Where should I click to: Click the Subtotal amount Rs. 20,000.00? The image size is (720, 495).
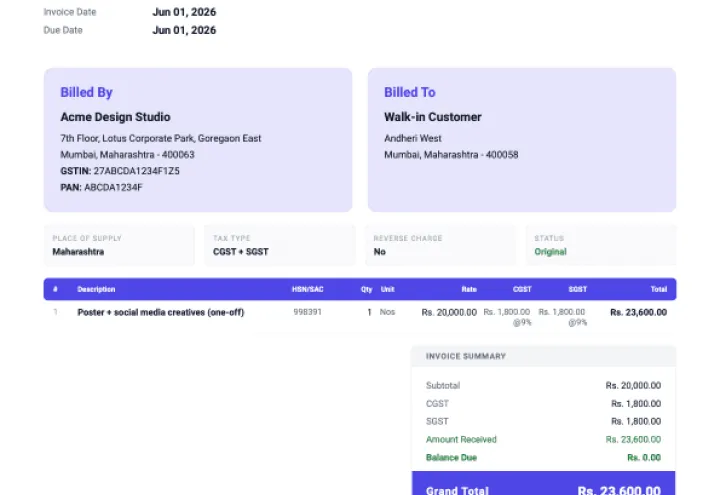point(633,385)
